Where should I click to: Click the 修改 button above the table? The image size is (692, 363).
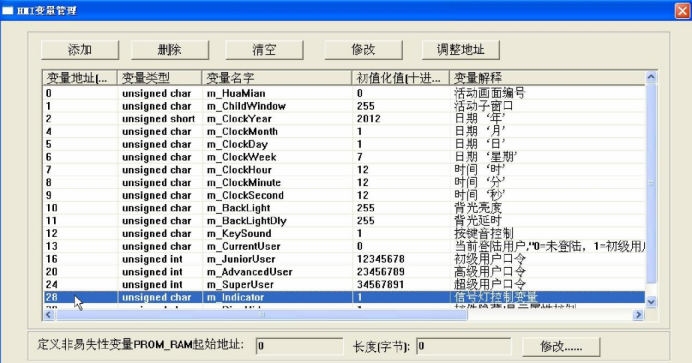coord(363,50)
